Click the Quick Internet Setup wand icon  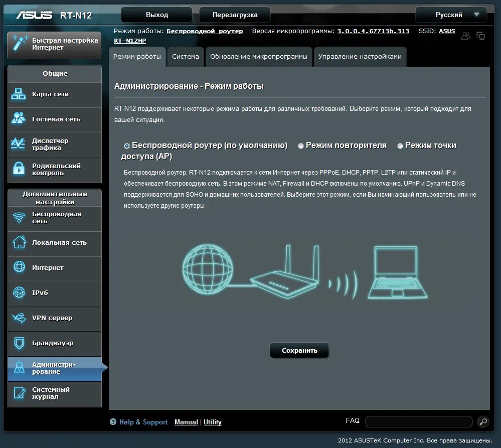[19, 44]
